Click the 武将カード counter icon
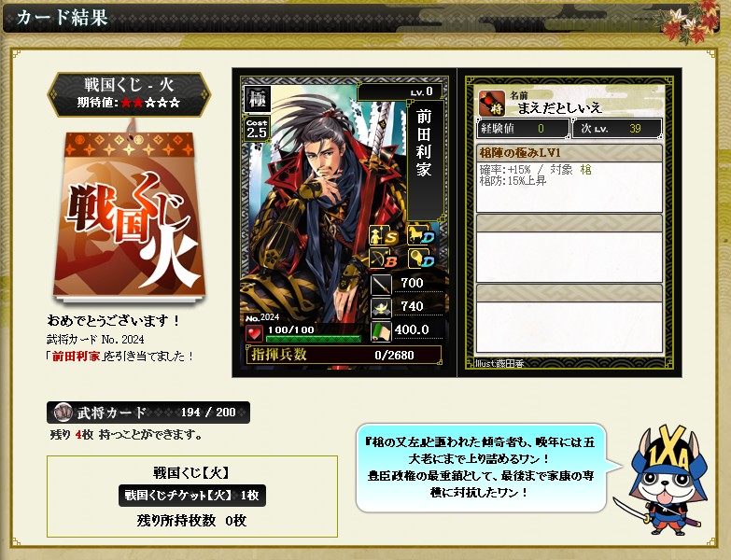The image size is (731, 560). (x=63, y=413)
